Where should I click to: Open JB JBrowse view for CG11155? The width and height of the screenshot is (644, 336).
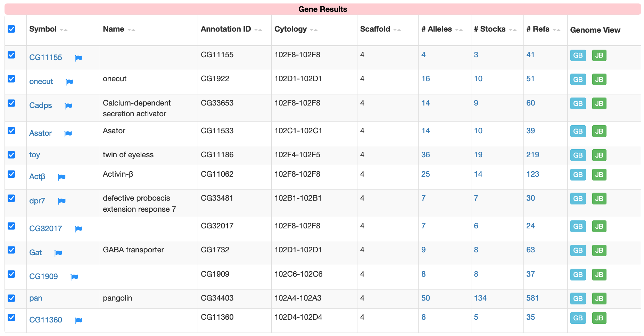tap(599, 55)
